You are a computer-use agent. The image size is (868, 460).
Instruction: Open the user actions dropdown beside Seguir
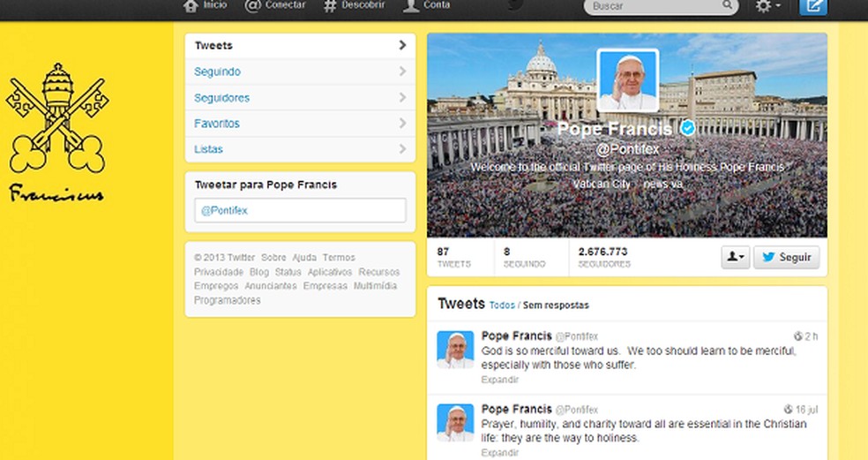click(735, 257)
